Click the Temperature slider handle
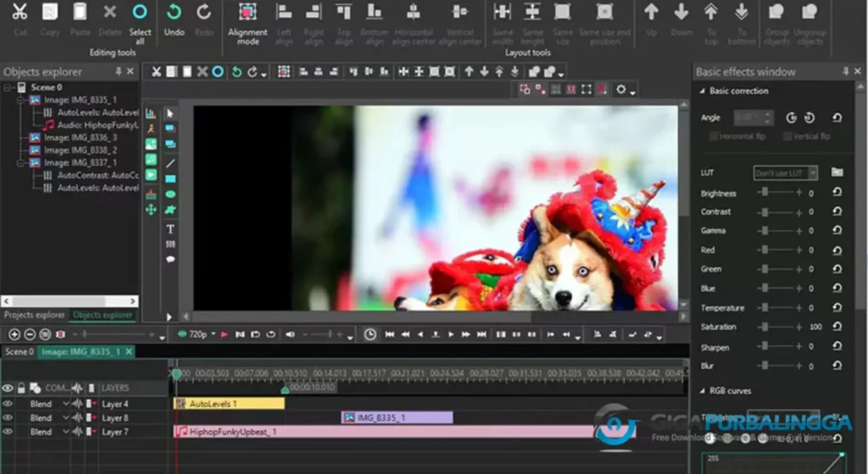Viewport: 868px width, 474px height. click(765, 307)
